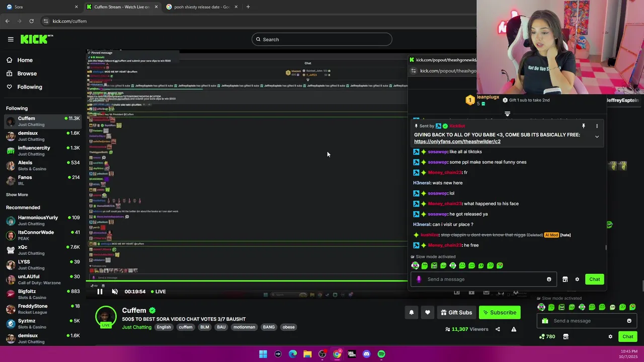Select the motionman tag

pyautogui.click(x=244, y=327)
